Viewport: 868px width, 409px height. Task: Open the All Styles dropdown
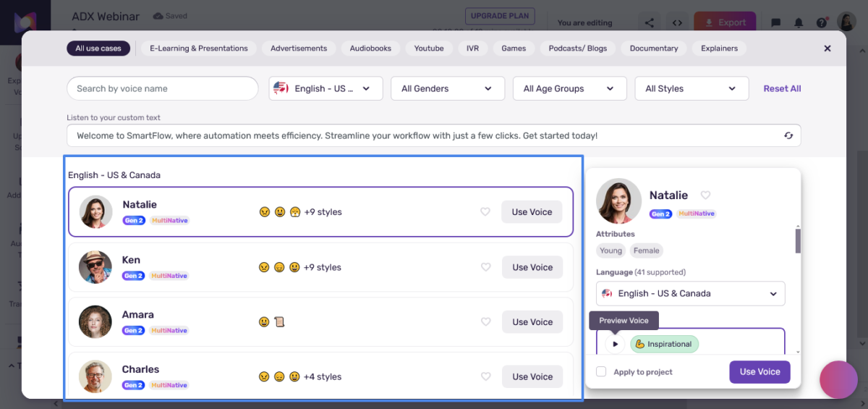(691, 88)
